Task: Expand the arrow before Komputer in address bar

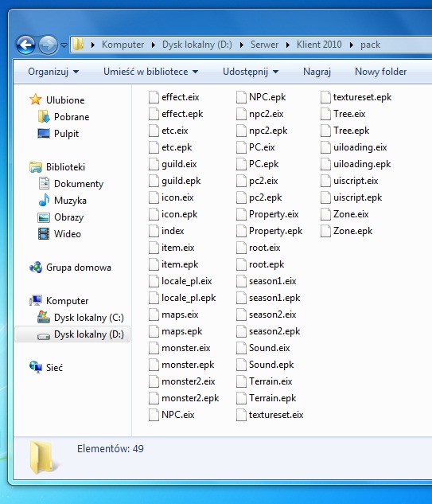Action: [93, 45]
